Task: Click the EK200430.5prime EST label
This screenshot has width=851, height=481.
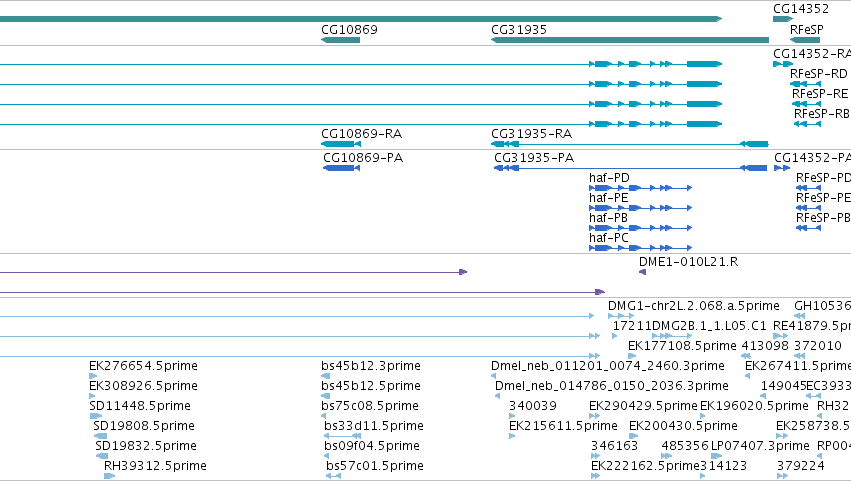Action: (683, 426)
